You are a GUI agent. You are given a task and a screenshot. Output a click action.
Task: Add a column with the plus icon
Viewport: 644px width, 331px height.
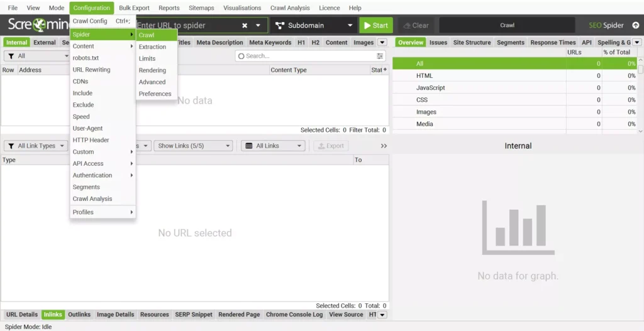pos(385,70)
